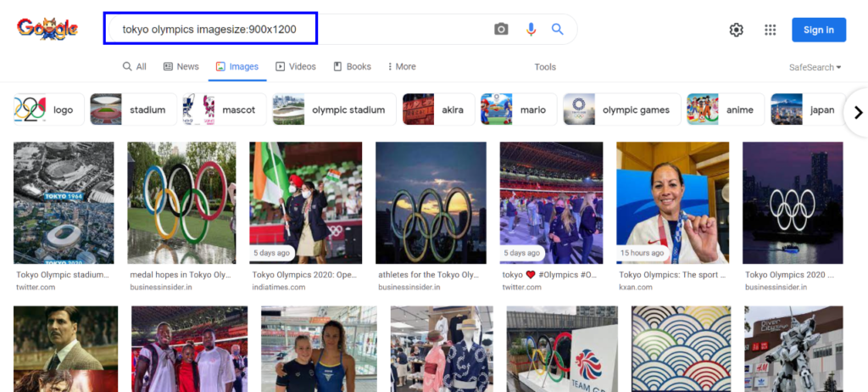Click 'athletes for the Tokyo Oly...' caption
Viewport: 868px width, 392px height.
coord(428,274)
